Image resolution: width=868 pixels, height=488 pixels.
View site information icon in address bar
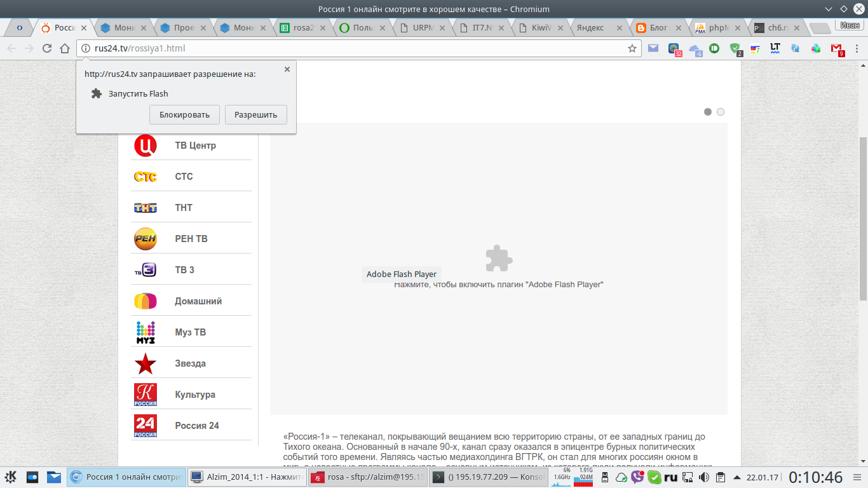pos(86,48)
